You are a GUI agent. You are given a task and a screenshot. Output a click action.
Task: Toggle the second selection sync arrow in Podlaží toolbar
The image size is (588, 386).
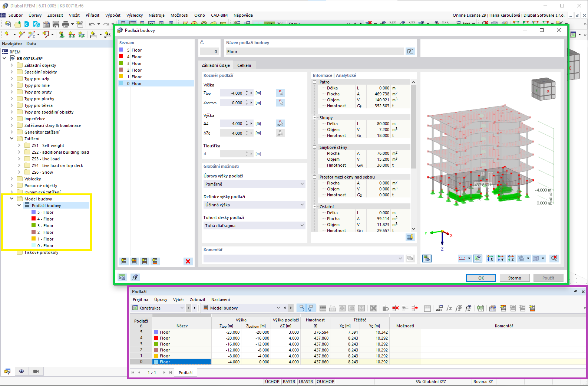(x=311, y=308)
